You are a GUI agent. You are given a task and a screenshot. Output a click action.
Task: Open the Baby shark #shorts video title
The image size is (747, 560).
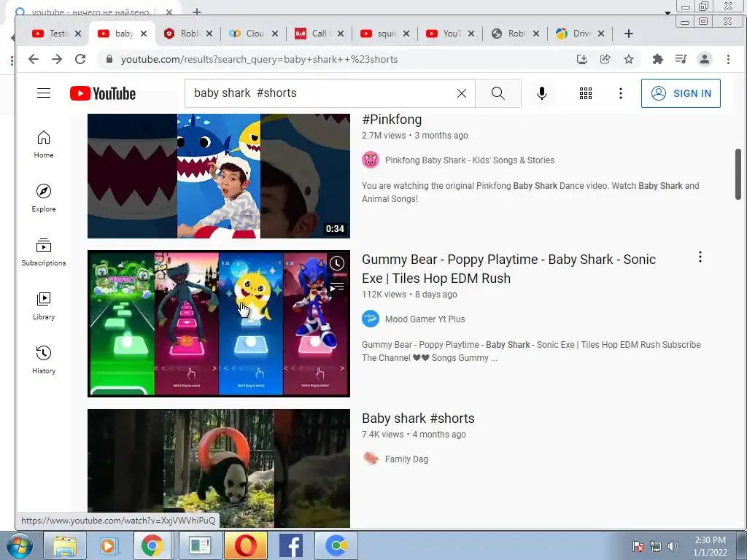point(418,418)
